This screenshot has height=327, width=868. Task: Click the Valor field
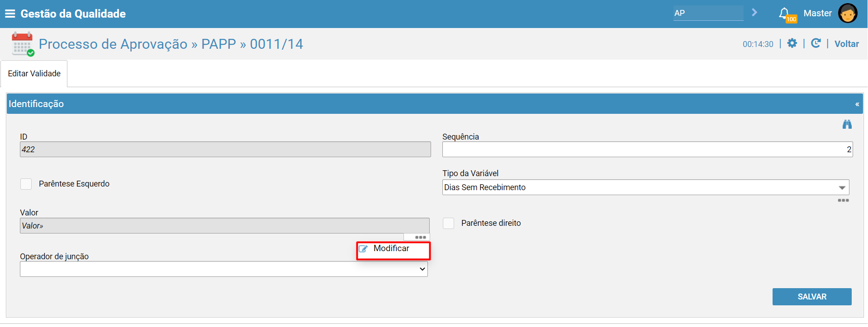click(x=225, y=226)
